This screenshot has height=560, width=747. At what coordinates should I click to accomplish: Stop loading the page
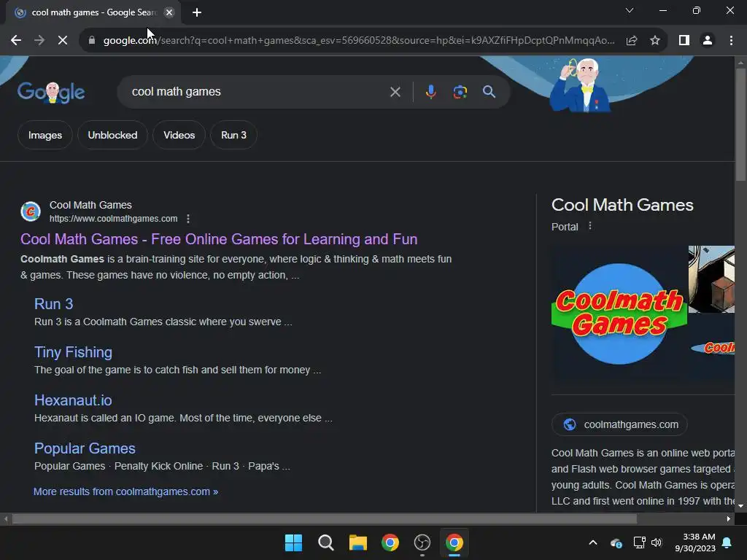[63, 41]
